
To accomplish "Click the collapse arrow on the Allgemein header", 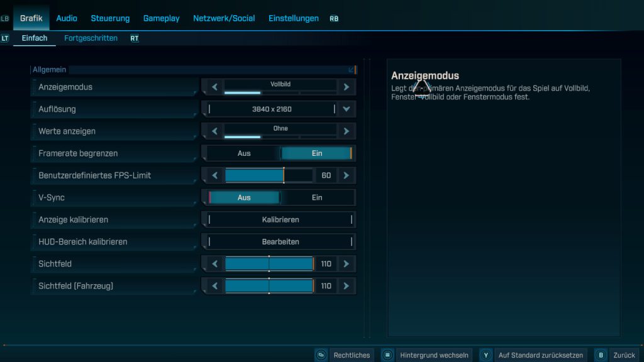I will 350,69.
